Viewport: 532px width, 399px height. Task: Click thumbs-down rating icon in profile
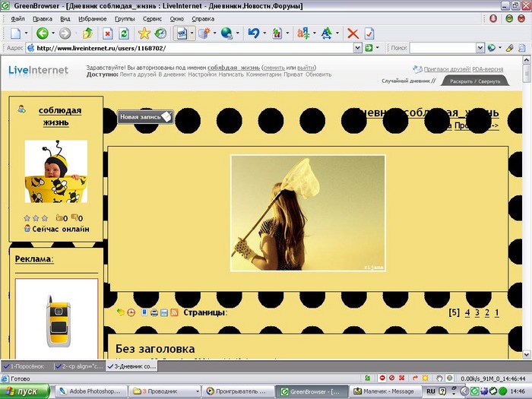(x=74, y=217)
